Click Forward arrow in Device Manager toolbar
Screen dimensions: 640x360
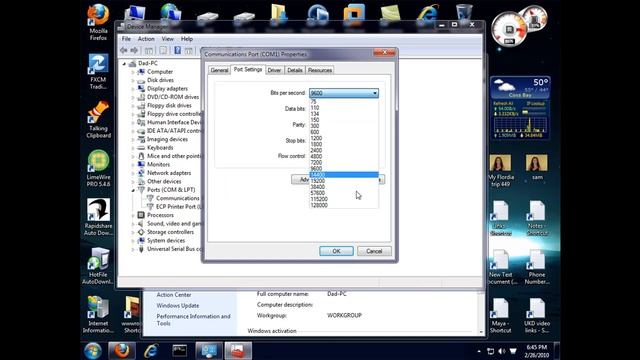134,50
